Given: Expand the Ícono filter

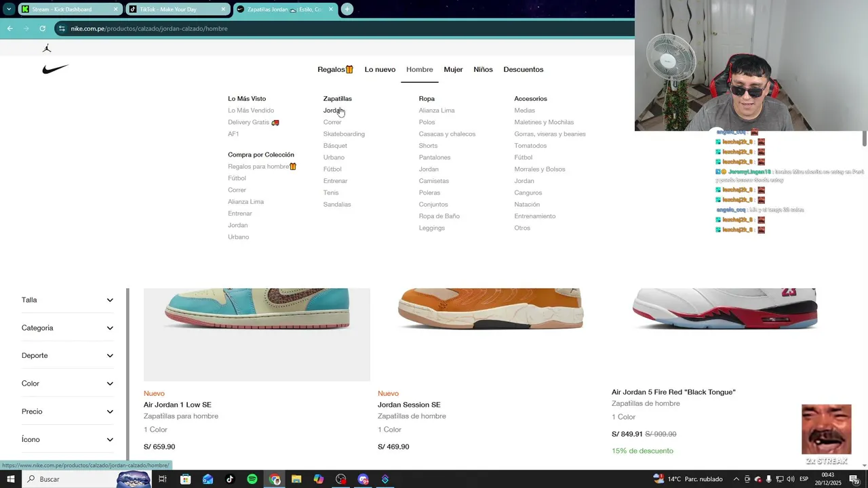Looking at the screenshot, I should tap(67, 439).
